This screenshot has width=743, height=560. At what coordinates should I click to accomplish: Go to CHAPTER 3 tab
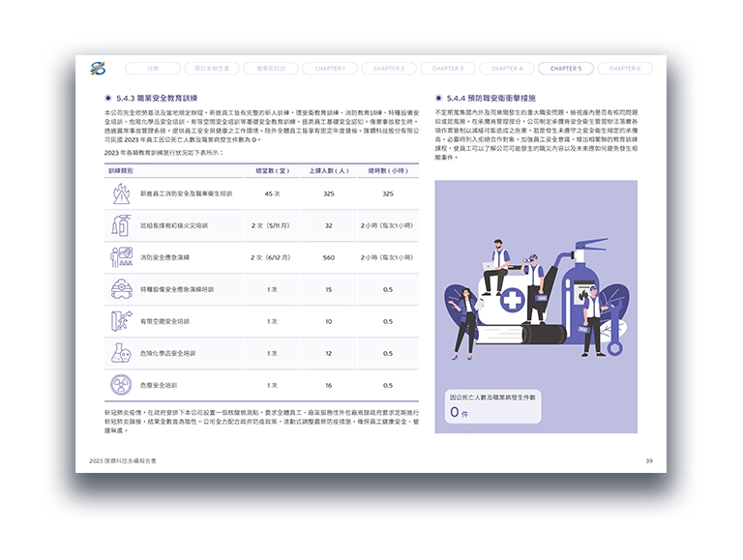448,69
